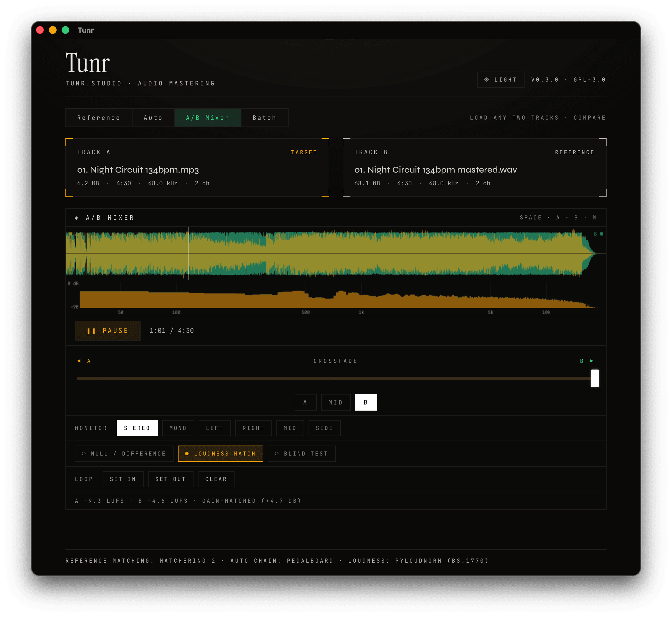Screen dimensions: 672x617
Task: Click the Space · A · B · M shortcut hint
Action: point(558,217)
